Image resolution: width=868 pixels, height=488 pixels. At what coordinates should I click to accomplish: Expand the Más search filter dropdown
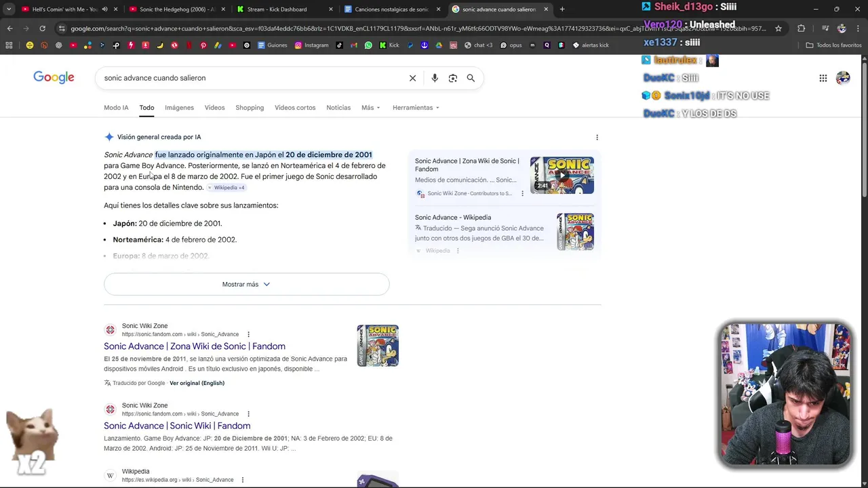[370, 108]
